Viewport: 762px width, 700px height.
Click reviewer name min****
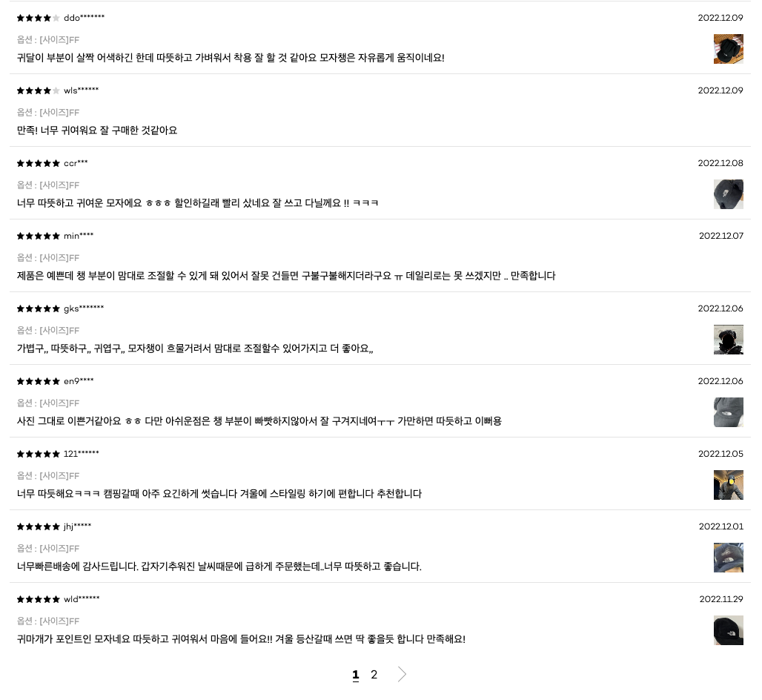pos(79,236)
